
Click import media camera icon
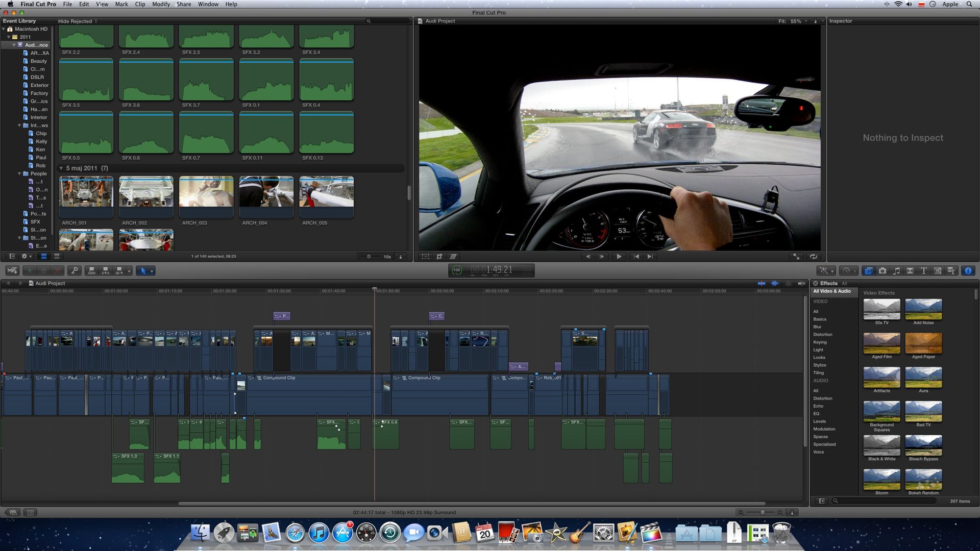coord(12,271)
